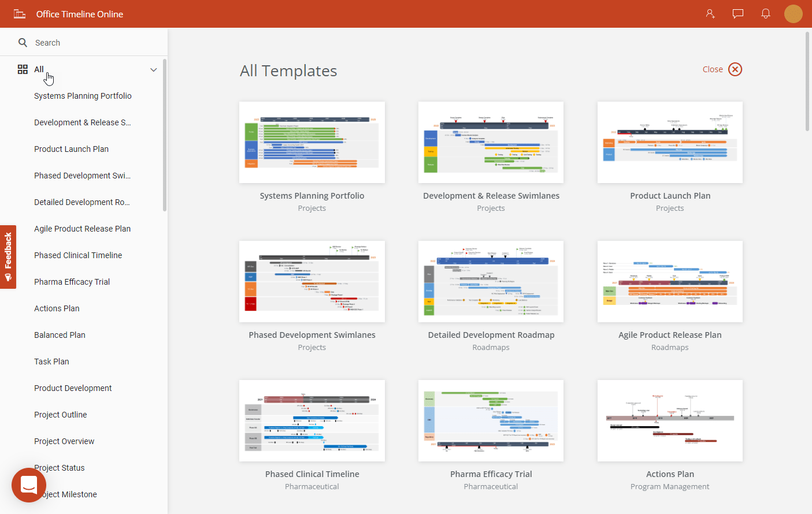
Task: Click Pharma Efficacy Trial card title
Action: point(491,474)
